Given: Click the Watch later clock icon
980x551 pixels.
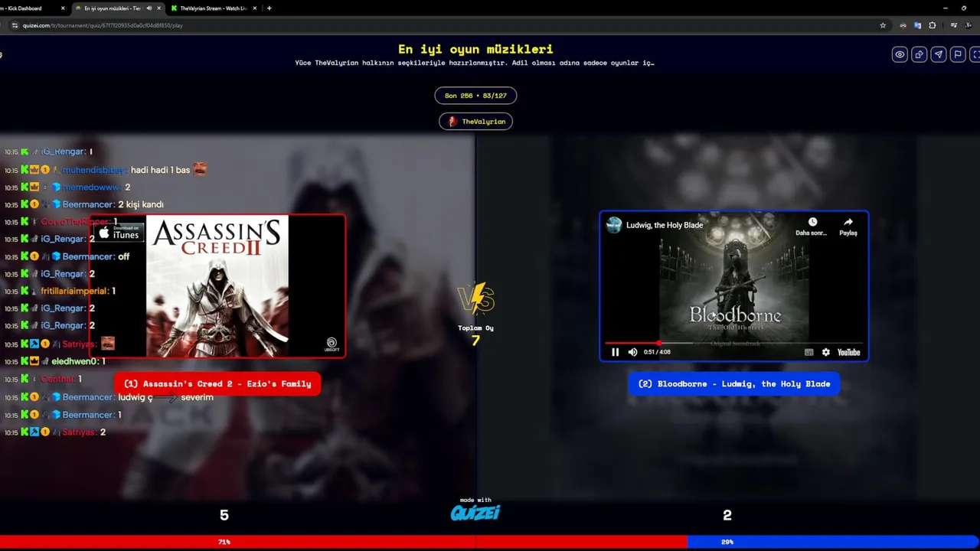Looking at the screenshot, I should [812, 222].
